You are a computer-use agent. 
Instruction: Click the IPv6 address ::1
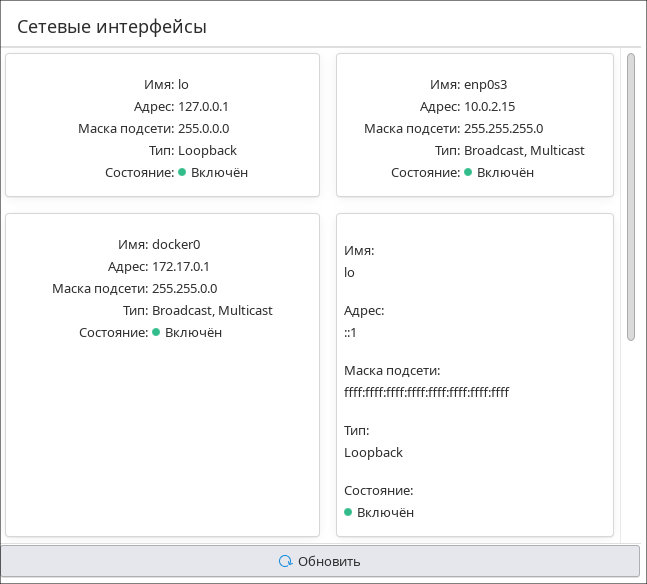coord(351,332)
